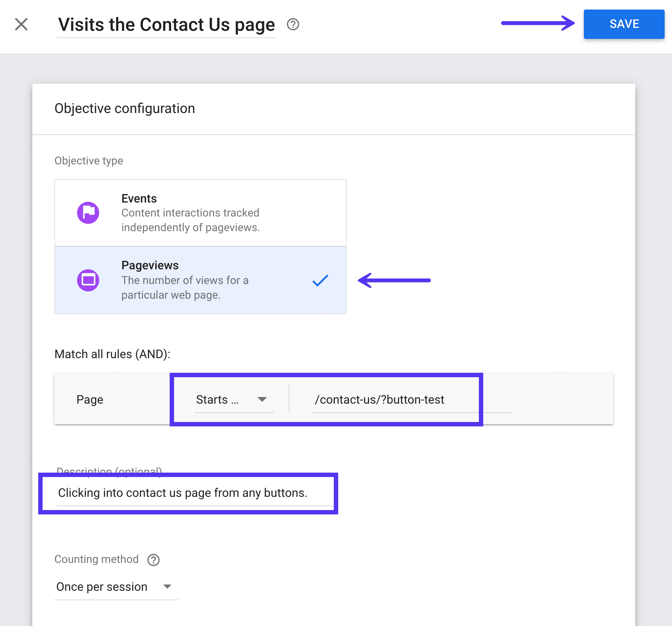Image resolution: width=672 pixels, height=626 pixels.
Task: Click the SAVE button
Action: (624, 24)
